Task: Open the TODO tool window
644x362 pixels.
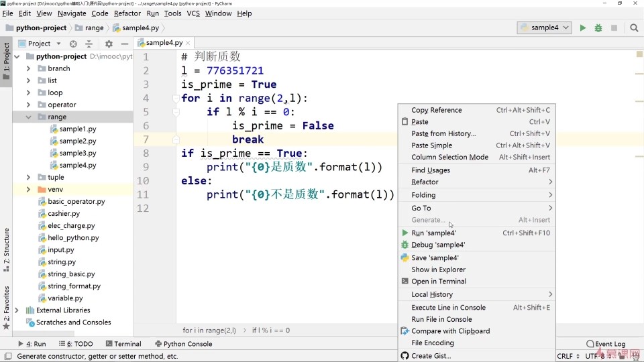Action: pos(76,344)
